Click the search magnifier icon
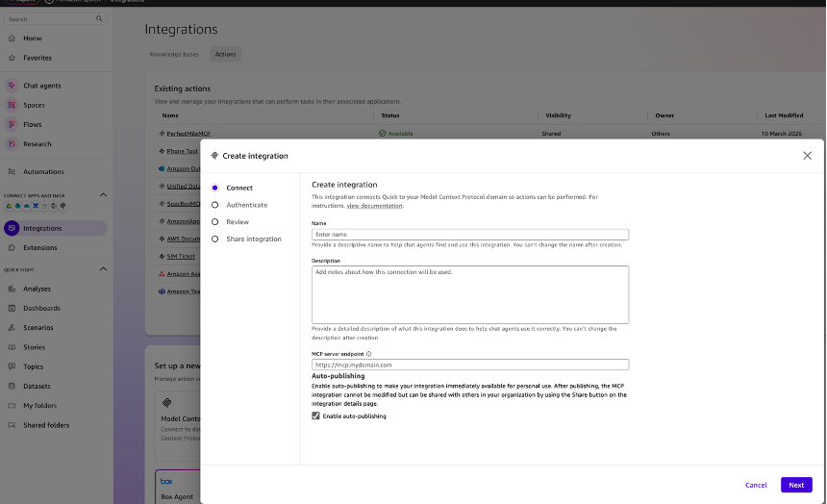Screen dimensions: 827x504 pos(99,18)
